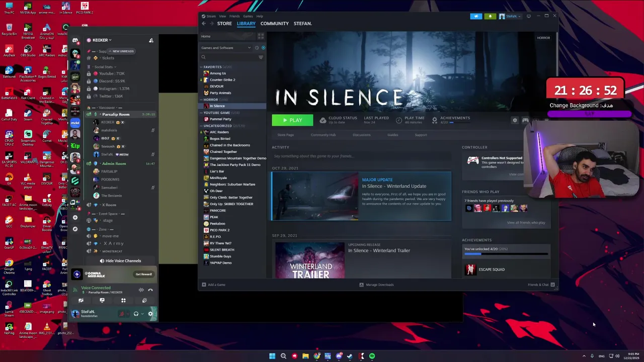Click the ready-to-play filter icon
The height and width of the screenshot is (362, 644).
point(263,48)
